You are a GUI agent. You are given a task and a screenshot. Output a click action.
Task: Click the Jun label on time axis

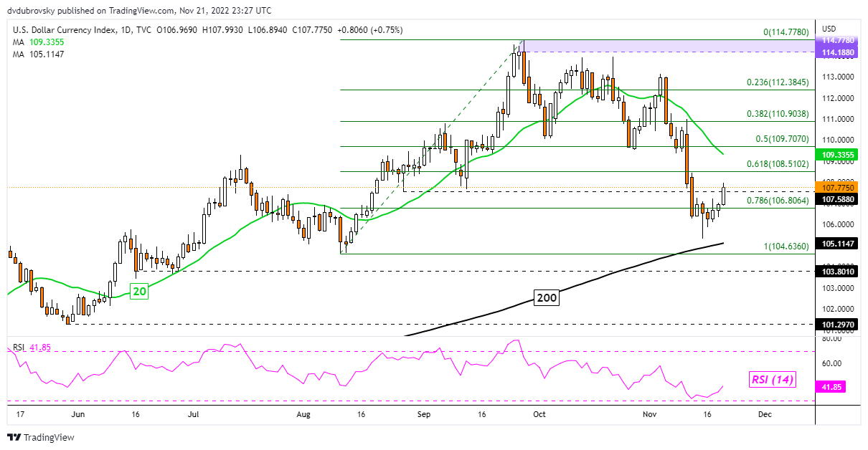coord(78,414)
